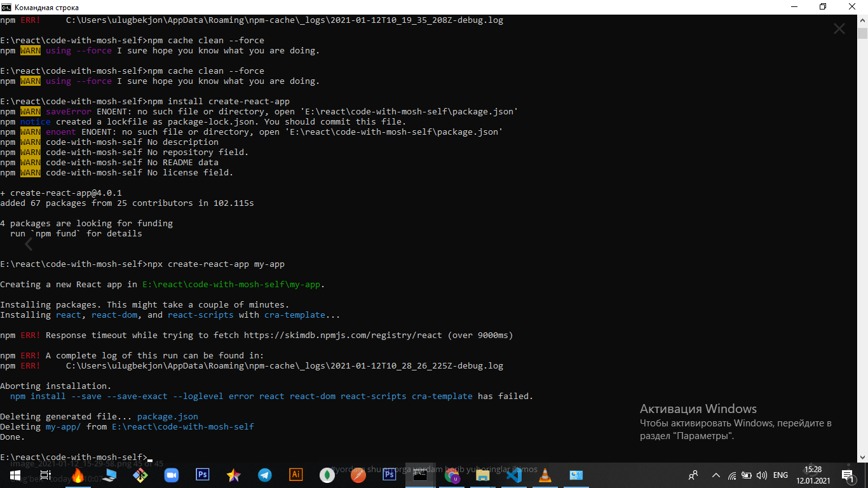Open the volume control in system tray
The image size is (868, 488).
762,475
